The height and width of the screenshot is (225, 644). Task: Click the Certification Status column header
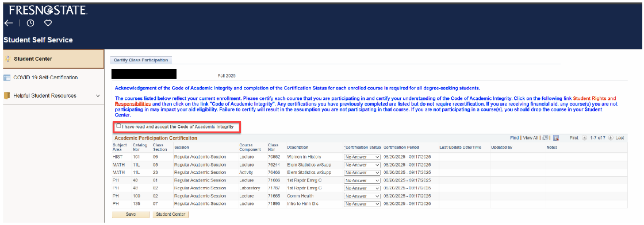362,148
